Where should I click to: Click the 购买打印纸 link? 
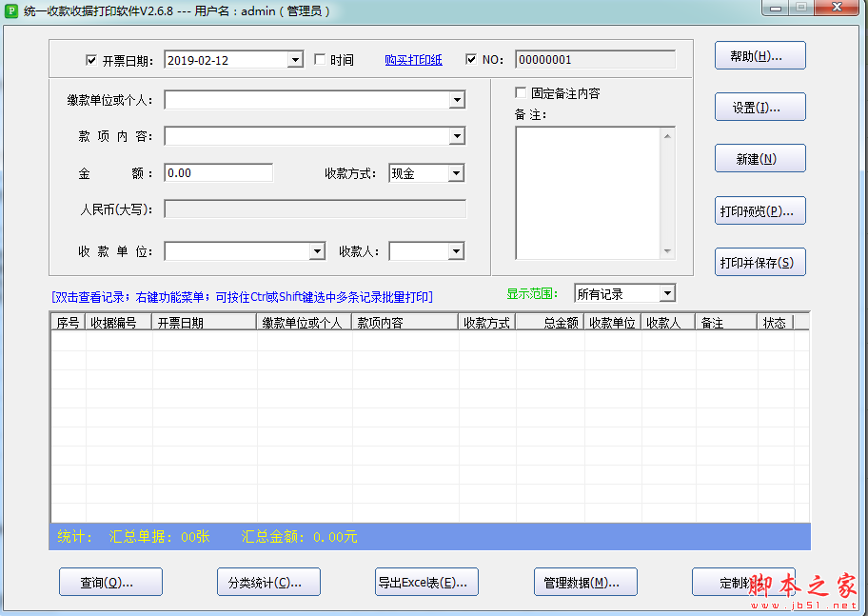click(x=413, y=60)
